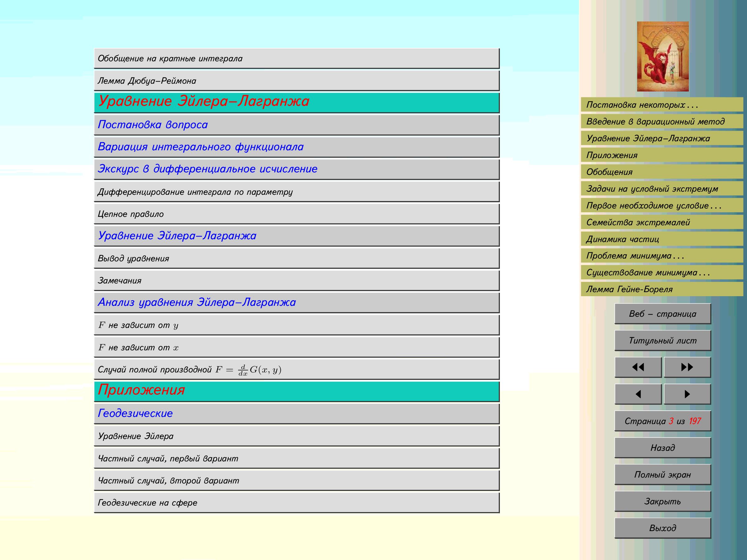The image size is (747, 560).
Task: Click the red dragon cover image
Action: 663,56
